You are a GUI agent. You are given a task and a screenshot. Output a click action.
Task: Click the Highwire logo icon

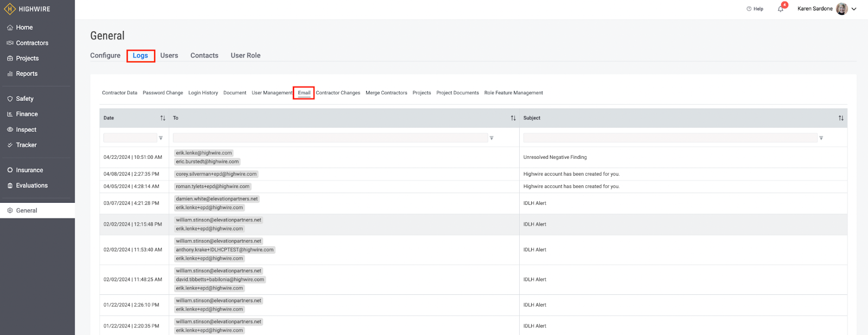click(10, 9)
